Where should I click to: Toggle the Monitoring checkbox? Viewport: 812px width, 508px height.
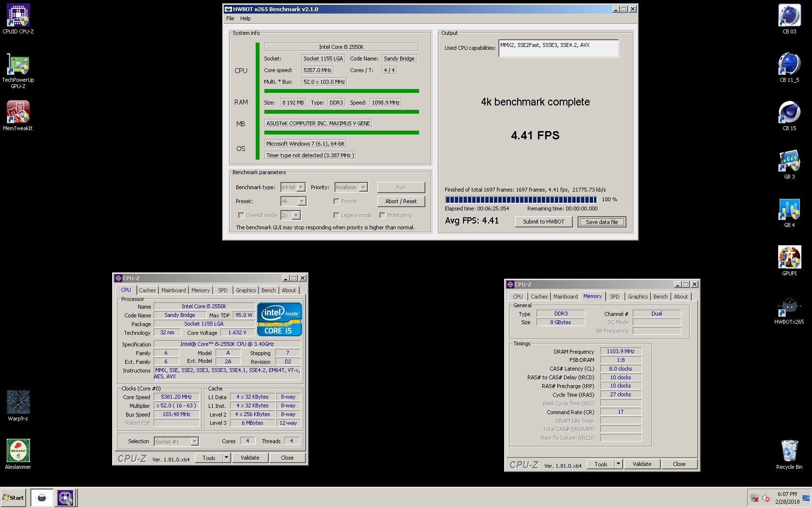point(382,215)
